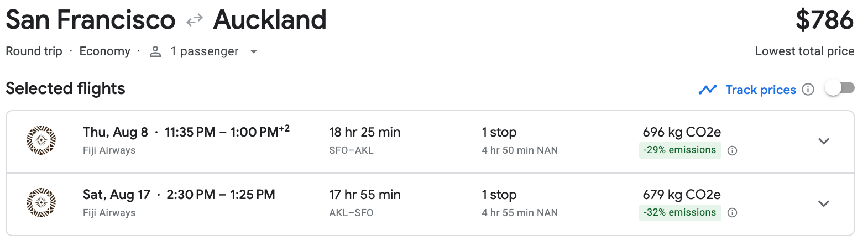
Task: Click the San Francisco heading text
Action: [x=91, y=20]
